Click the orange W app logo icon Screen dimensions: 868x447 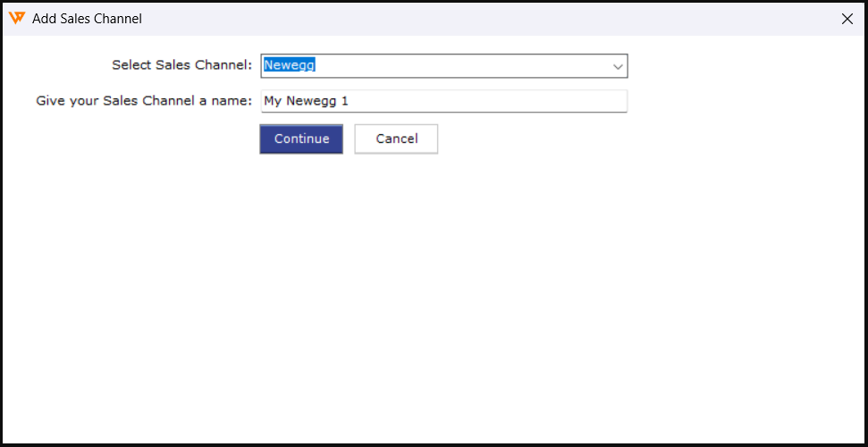17,18
